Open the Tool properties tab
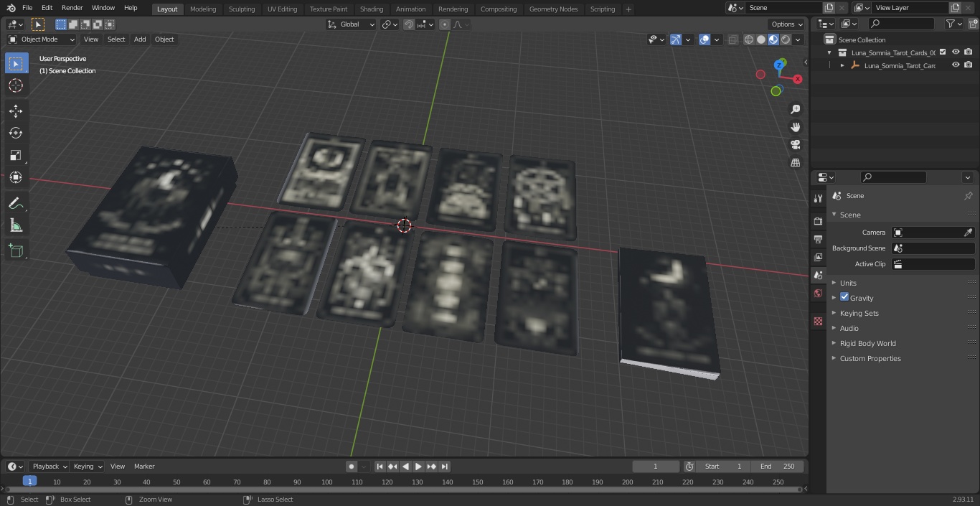 [x=818, y=198]
